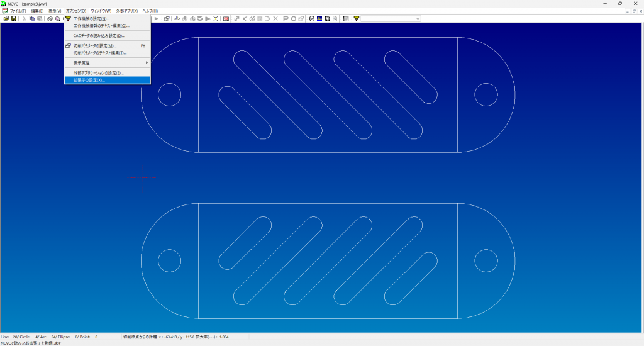
Task: Click the NCVC document icon in menu bar
Action: [x=4, y=11]
